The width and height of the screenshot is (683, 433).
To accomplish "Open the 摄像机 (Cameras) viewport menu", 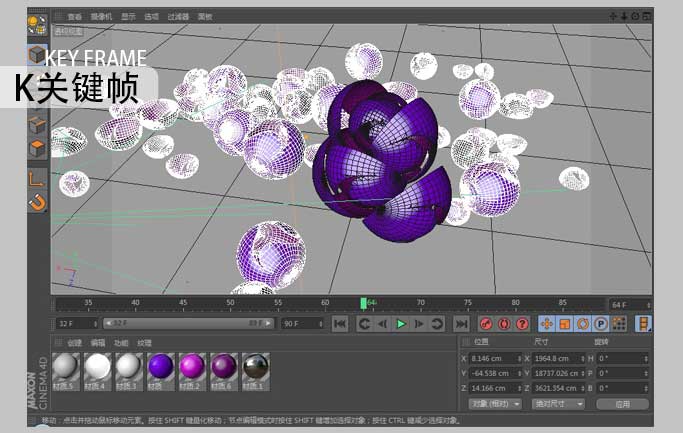I will tap(102, 17).
